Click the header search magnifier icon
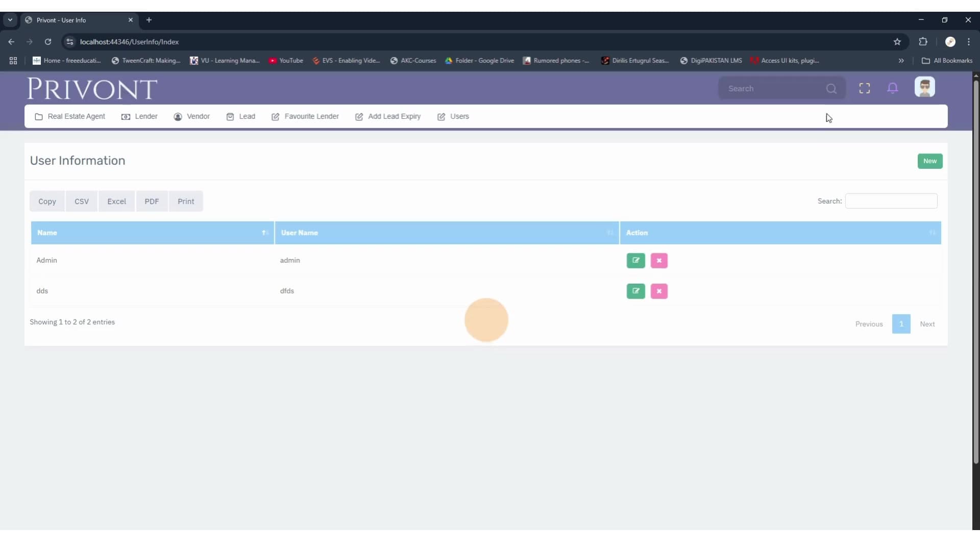Viewport: 980px width, 551px height. pyautogui.click(x=831, y=89)
